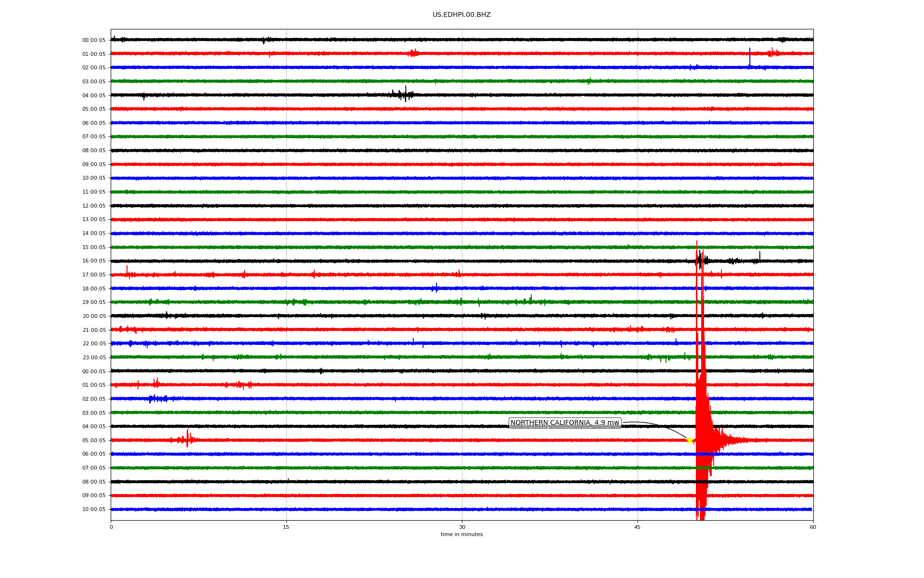Click the yellow star earthquake marker
This screenshot has width=924, height=578.
pos(689,440)
